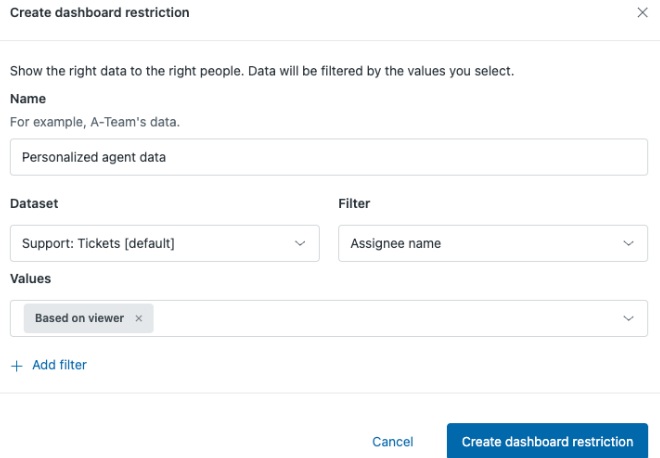Click the Values label
Viewport: 660px width, 458px height.
30,279
